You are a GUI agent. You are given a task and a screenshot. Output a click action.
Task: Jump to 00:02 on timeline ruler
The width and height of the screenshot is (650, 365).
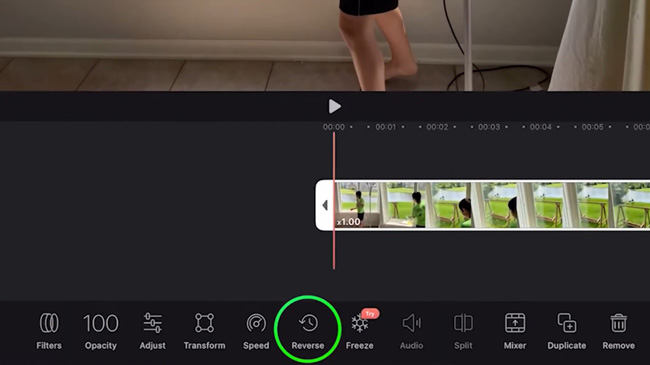[437, 127]
